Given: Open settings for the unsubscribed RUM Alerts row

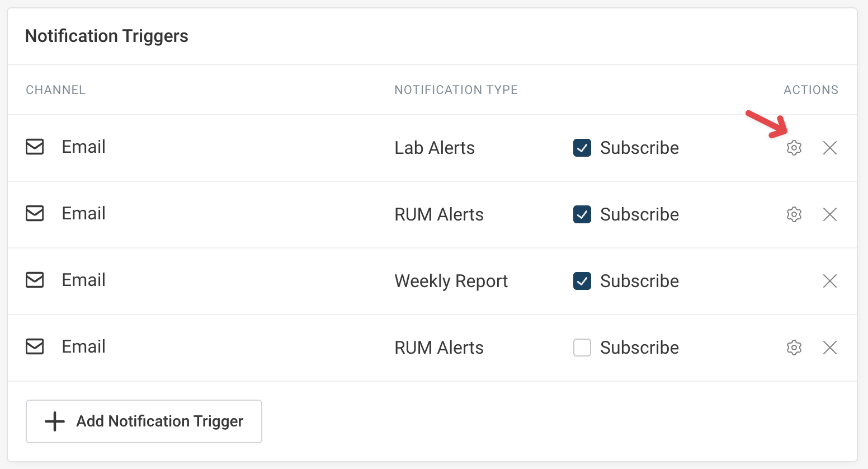Looking at the screenshot, I should point(794,348).
